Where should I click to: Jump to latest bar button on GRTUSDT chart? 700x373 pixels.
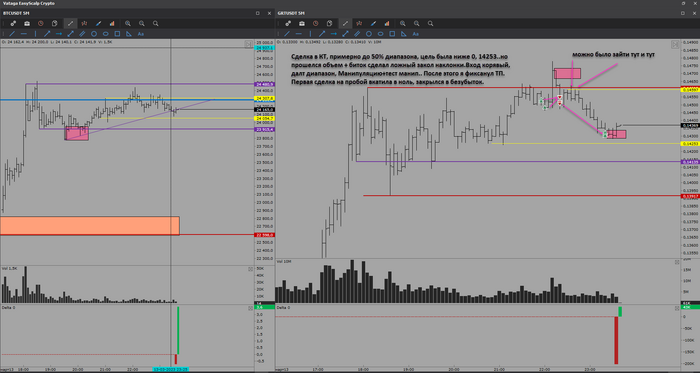(675, 44)
